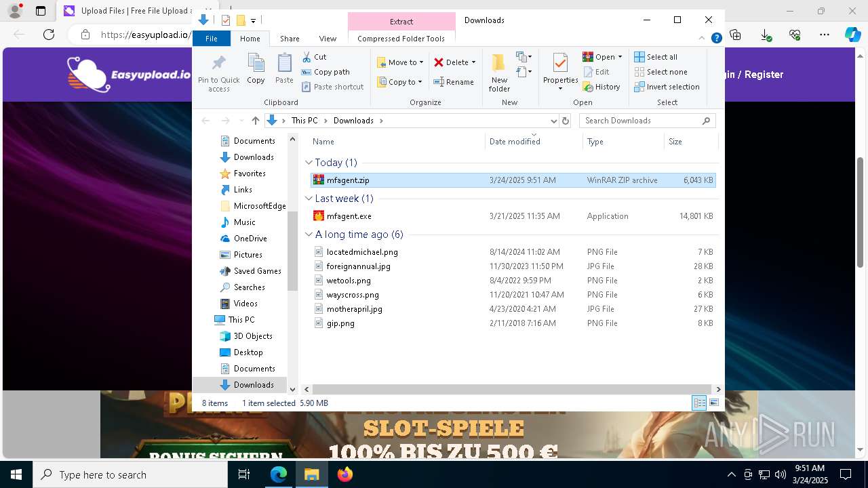
Task: Refresh the Edge browser page
Action: pos(49,35)
